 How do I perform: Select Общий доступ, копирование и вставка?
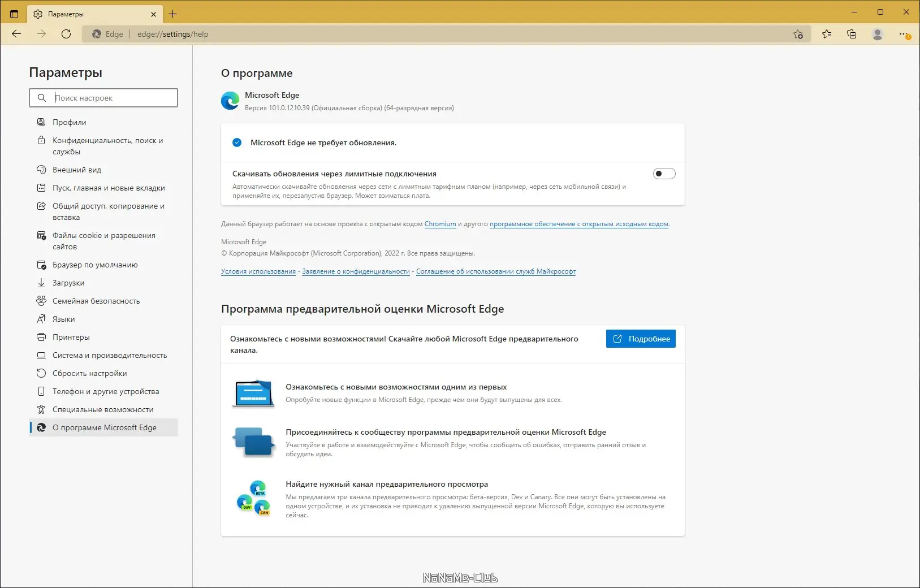click(x=103, y=211)
